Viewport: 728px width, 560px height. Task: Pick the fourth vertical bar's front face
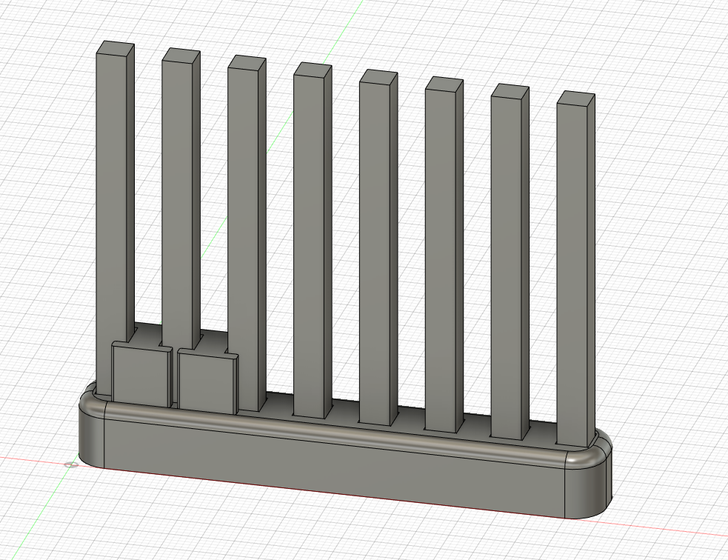pyautogui.click(x=310, y=246)
